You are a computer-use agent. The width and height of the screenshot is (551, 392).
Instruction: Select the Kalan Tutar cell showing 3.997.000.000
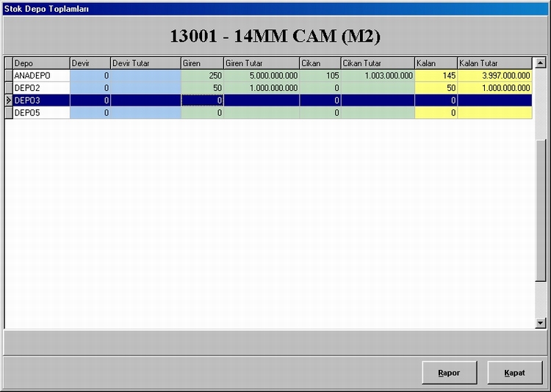pos(494,76)
